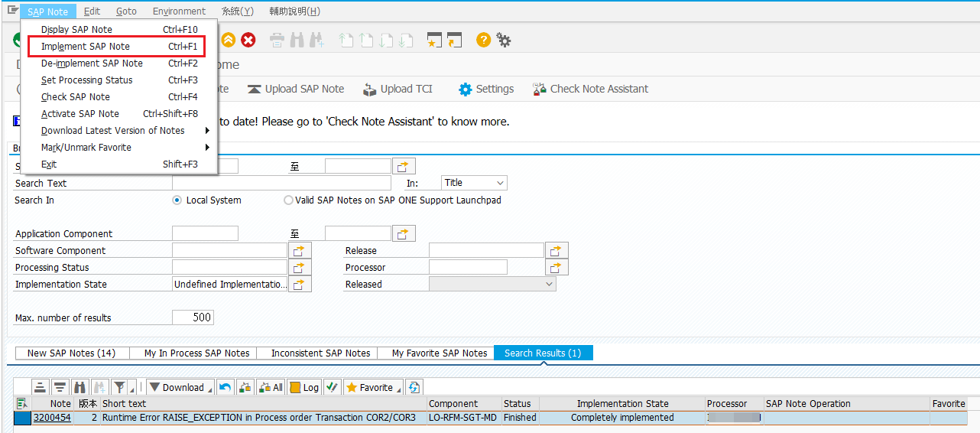Click the blue Undo arrow in results toolbar
980x433 pixels.
click(226, 387)
